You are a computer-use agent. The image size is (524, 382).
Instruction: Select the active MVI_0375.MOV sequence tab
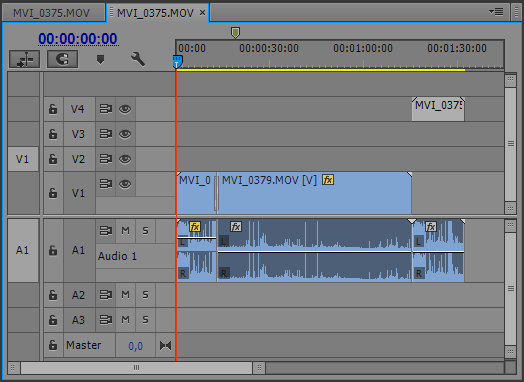tap(155, 13)
